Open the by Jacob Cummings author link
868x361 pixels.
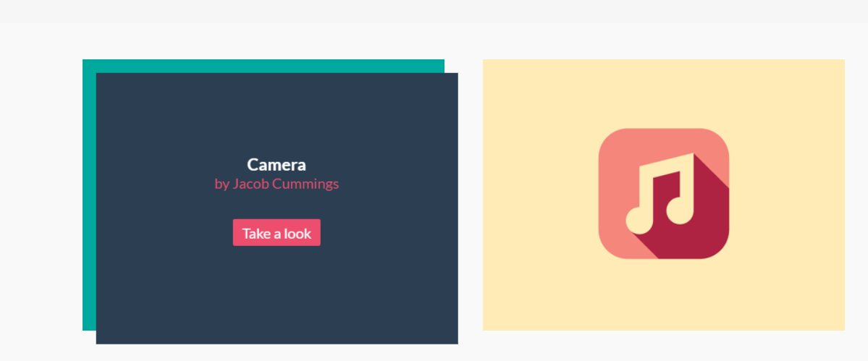[x=277, y=184]
